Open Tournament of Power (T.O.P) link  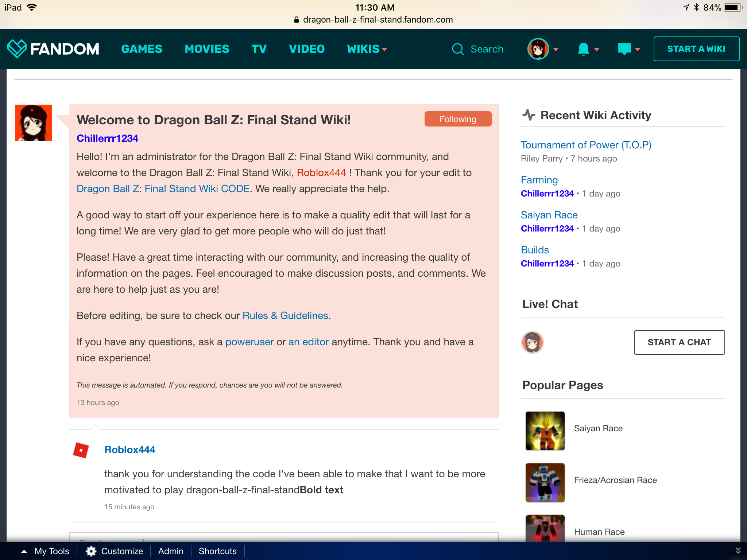[586, 145]
